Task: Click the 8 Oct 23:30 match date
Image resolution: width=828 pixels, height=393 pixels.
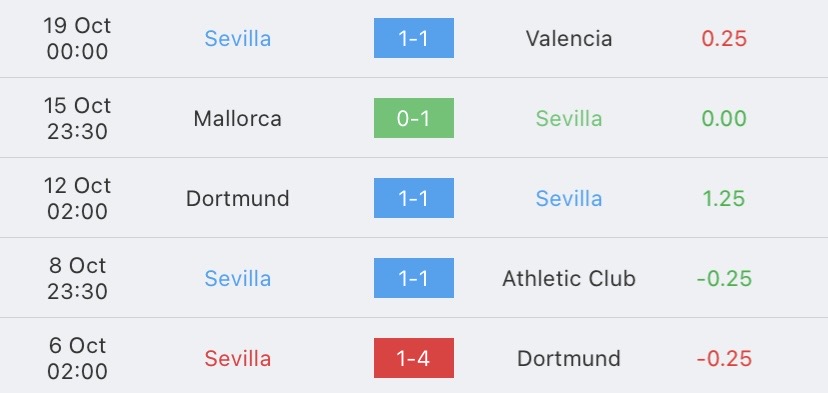Action: point(78,278)
